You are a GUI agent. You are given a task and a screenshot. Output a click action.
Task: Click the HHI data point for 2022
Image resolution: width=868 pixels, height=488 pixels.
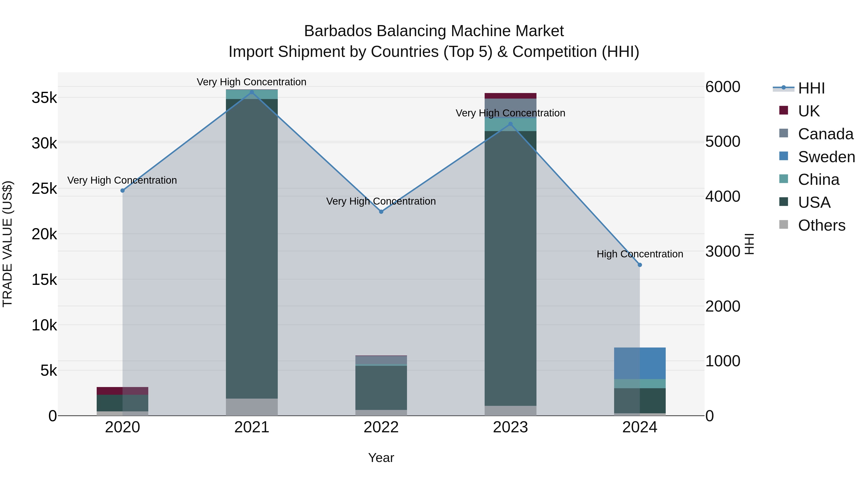coord(381,212)
